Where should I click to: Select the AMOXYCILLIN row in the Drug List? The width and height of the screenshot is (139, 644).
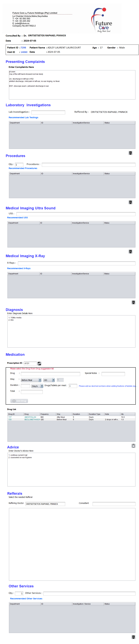click(30, 417)
